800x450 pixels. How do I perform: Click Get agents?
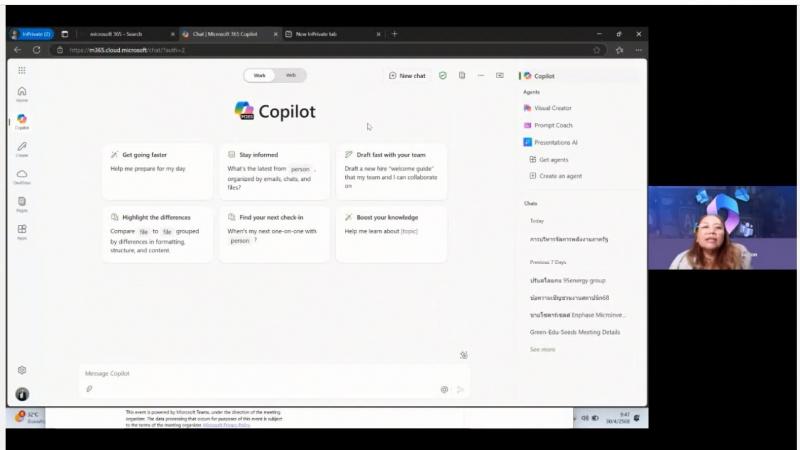pos(549,160)
